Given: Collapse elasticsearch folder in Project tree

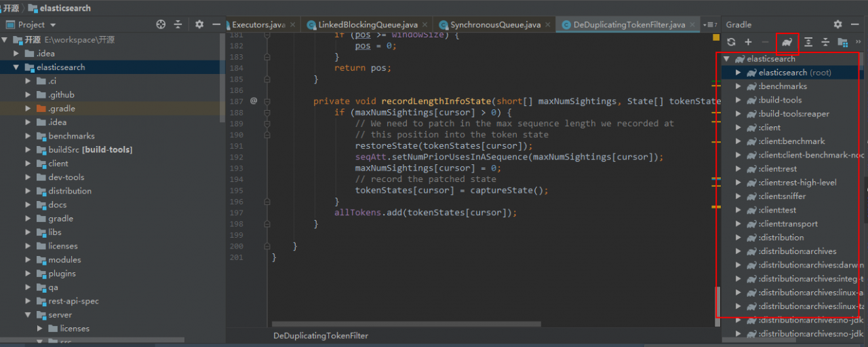Looking at the screenshot, I should tap(17, 67).
